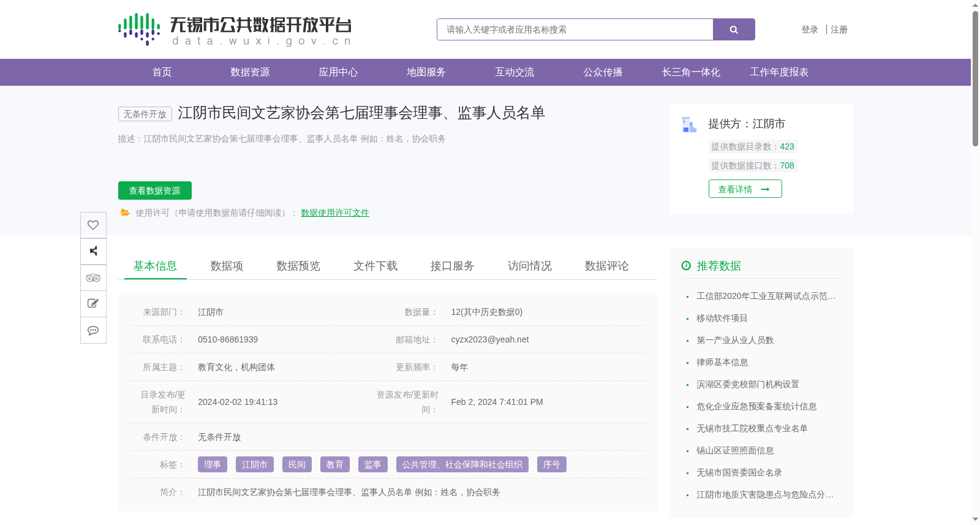Open the 数据使用许可文件 link

pyautogui.click(x=335, y=213)
